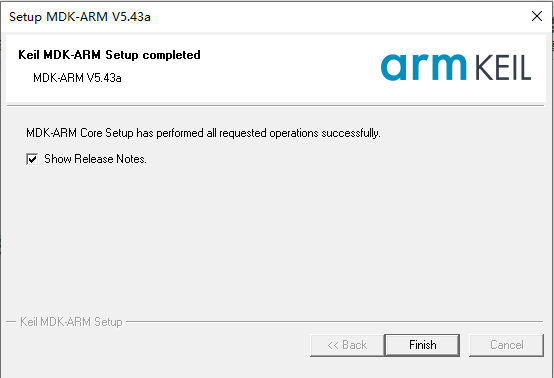Uncheck the Show Release Notes checkbox
This screenshot has height=378, width=554.
[32, 159]
